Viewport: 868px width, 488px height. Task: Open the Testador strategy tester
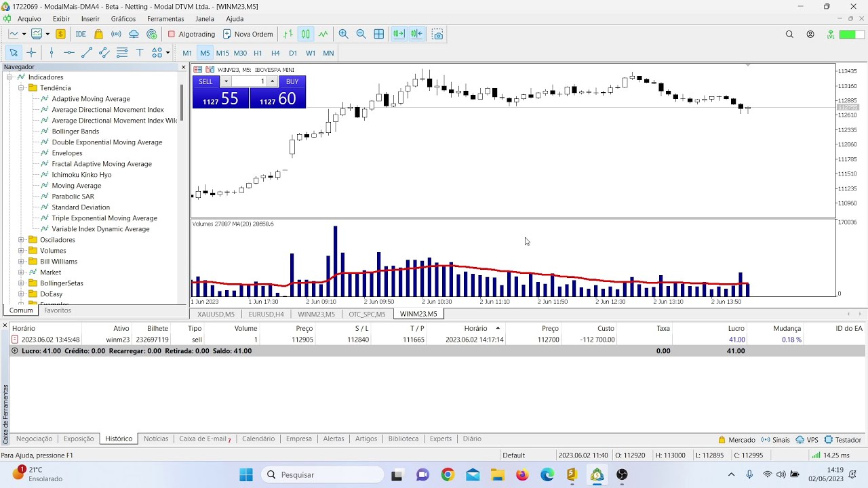click(843, 440)
